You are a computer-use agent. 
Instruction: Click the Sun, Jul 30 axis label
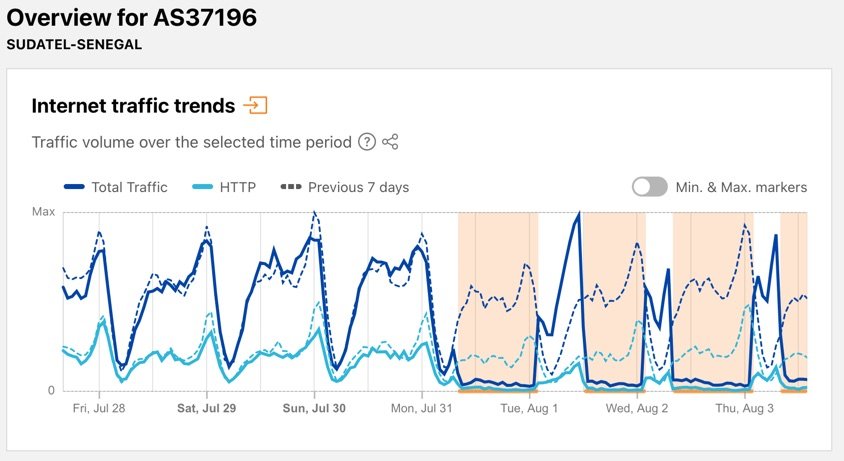[314, 408]
